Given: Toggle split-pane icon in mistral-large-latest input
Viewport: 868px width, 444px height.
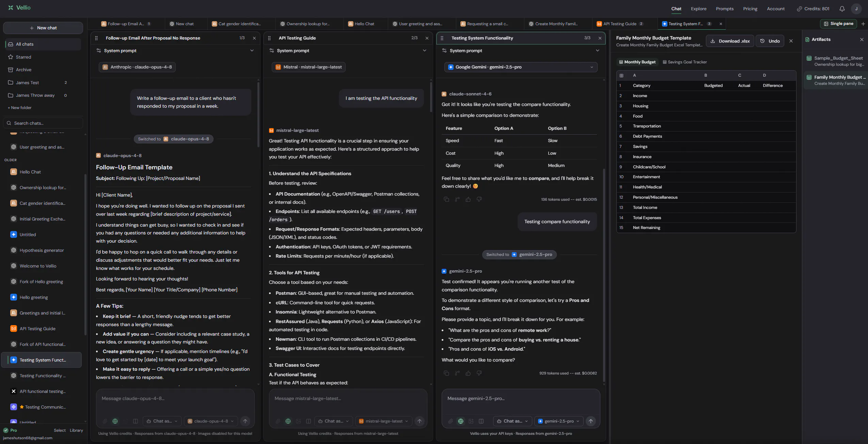Looking at the screenshot, I should coord(309,421).
